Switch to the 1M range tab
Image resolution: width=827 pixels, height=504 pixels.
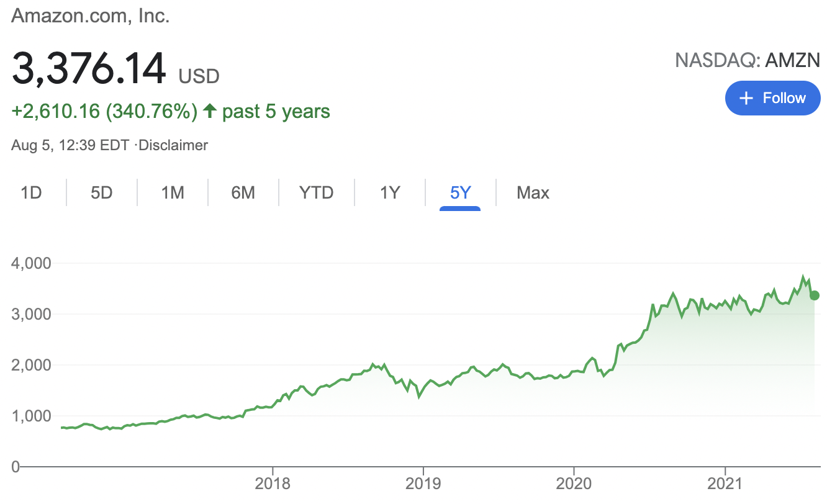tap(173, 192)
